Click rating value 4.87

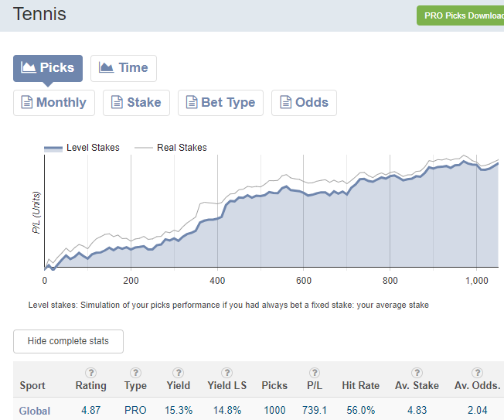(91, 411)
